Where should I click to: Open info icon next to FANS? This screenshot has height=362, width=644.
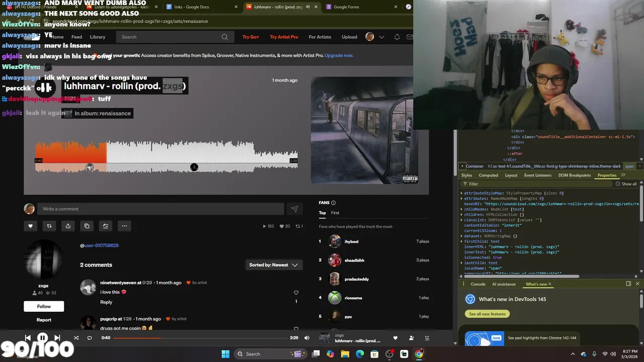tap(333, 203)
